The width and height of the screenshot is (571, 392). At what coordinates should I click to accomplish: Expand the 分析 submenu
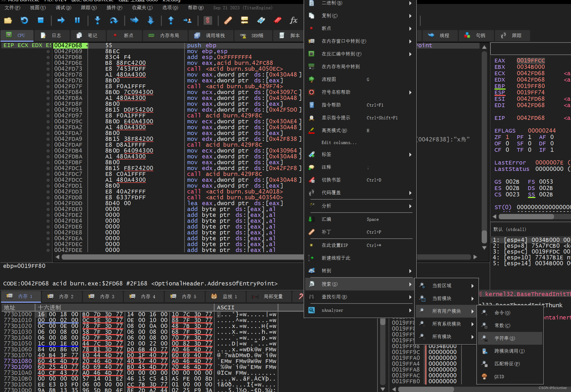(x=360, y=206)
